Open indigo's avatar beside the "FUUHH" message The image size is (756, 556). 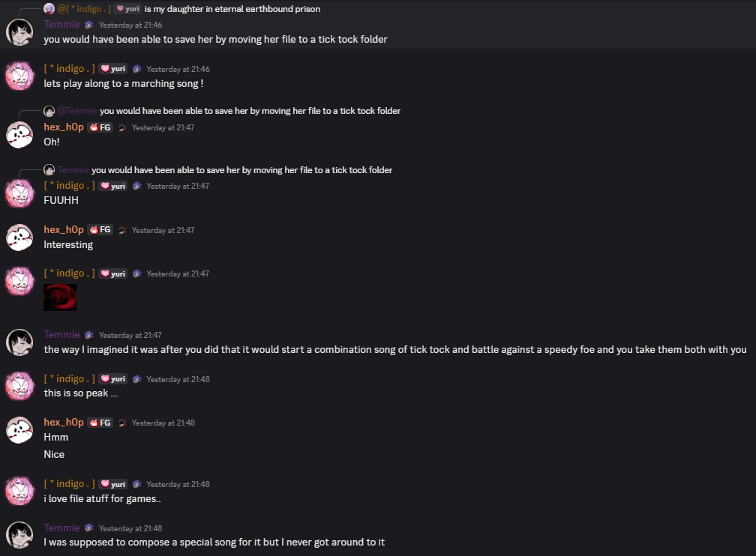click(19, 193)
